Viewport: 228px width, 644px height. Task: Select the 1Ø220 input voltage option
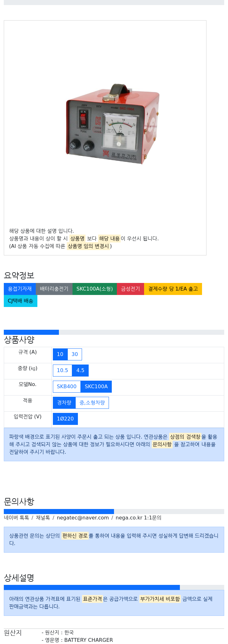click(65, 419)
